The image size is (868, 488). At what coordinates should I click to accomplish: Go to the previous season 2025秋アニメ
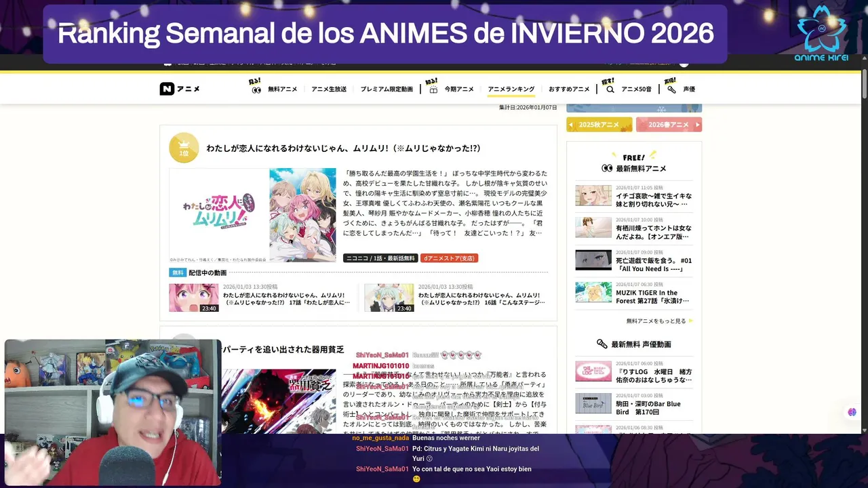tap(599, 125)
